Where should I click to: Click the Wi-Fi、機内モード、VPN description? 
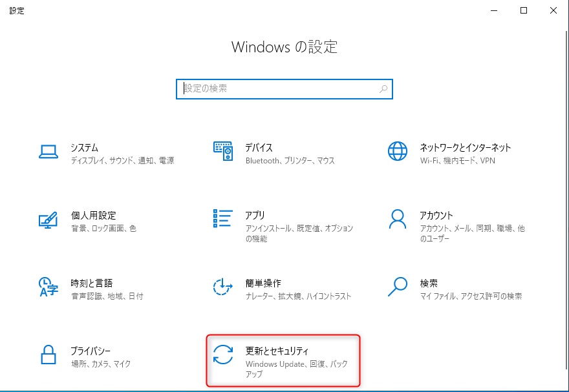click(x=458, y=161)
